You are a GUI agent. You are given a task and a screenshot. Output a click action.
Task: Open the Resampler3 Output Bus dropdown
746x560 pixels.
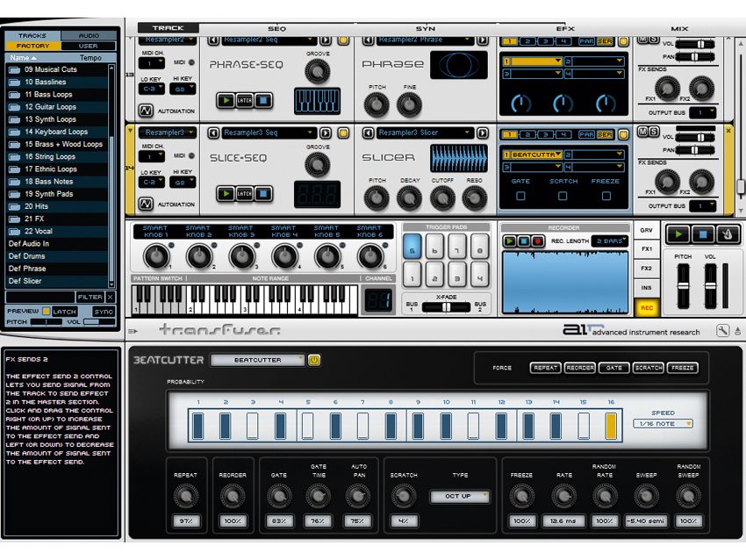coord(703,206)
